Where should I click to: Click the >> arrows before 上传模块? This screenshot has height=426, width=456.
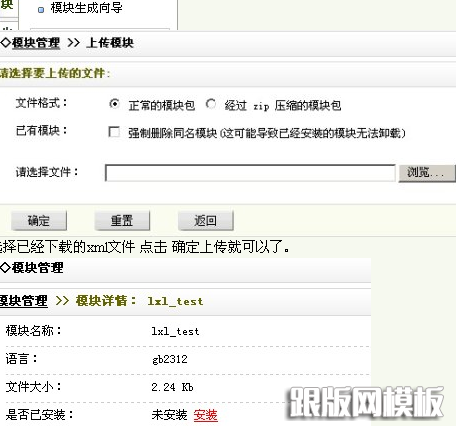(74, 43)
